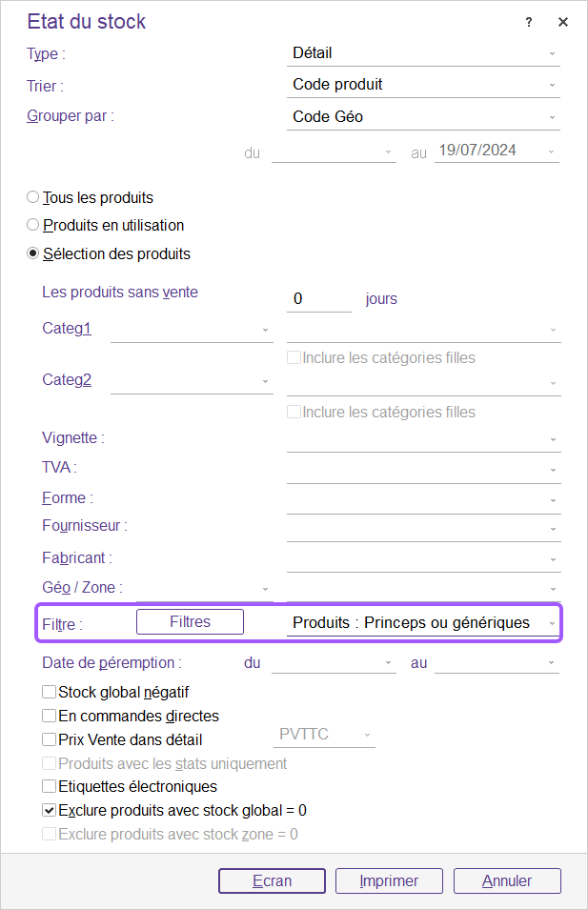Uncheck Exclure produits avec stock global = 0
The height and width of the screenshot is (910, 588).
tap(49, 811)
